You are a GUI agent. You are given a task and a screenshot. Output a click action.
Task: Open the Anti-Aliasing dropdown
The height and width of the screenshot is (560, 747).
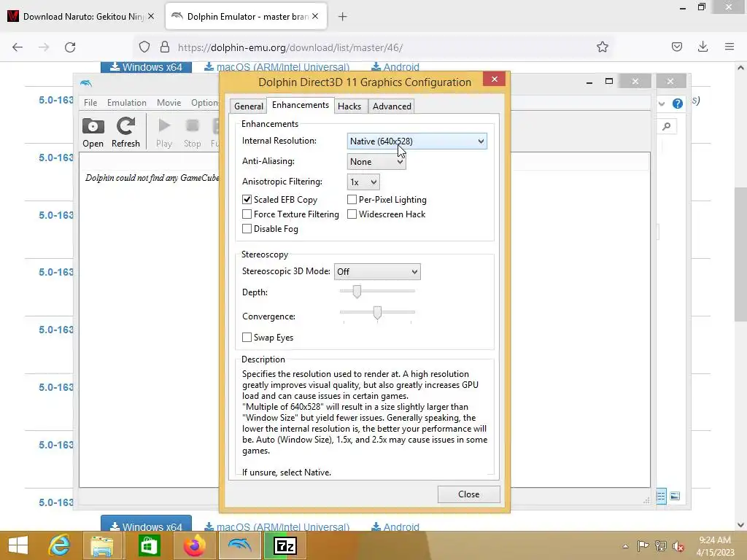tap(376, 162)
